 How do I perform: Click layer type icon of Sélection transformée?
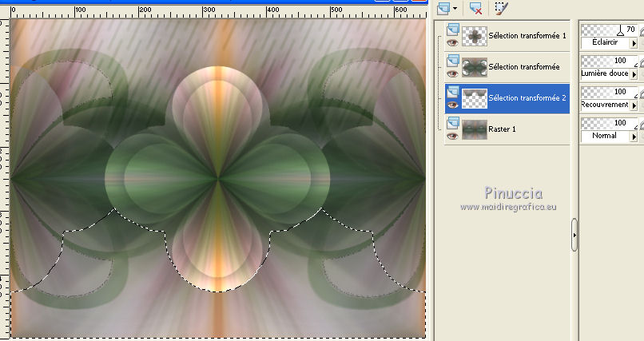click(x=452, y=61)
